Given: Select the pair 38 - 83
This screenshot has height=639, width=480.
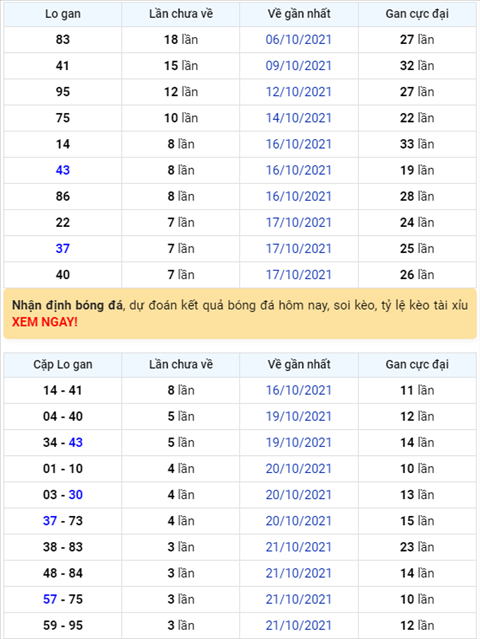Looking at the screenshot, I should coord(63,546).
